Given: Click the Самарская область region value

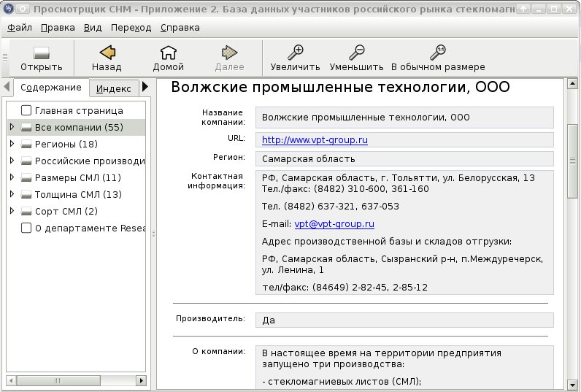Looking at the screenshot, I should pyautogui.click(x=308, y=159).
